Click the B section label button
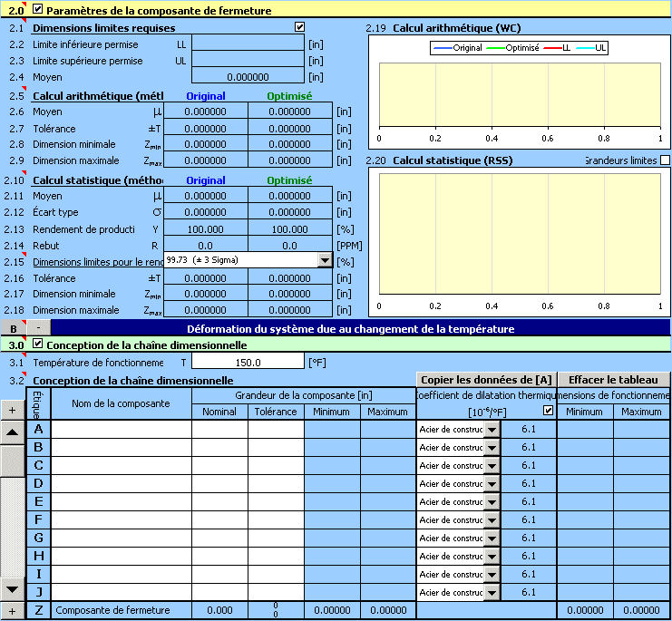 point(14,328)
